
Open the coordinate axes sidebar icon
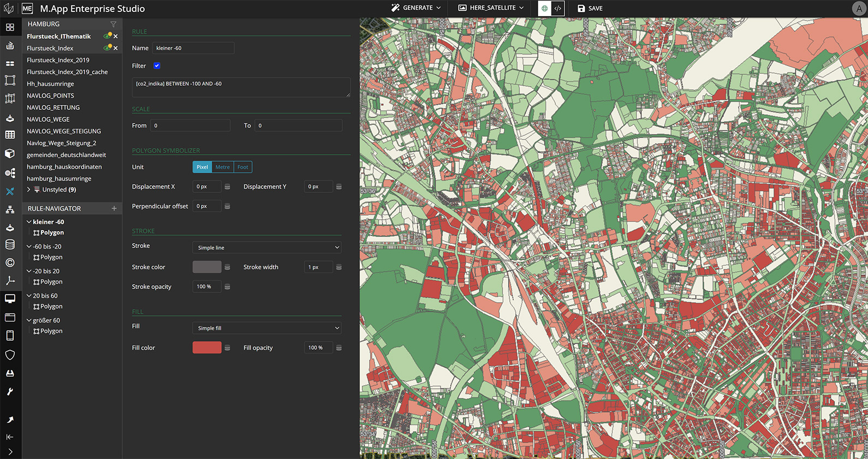tap(10, 280)
